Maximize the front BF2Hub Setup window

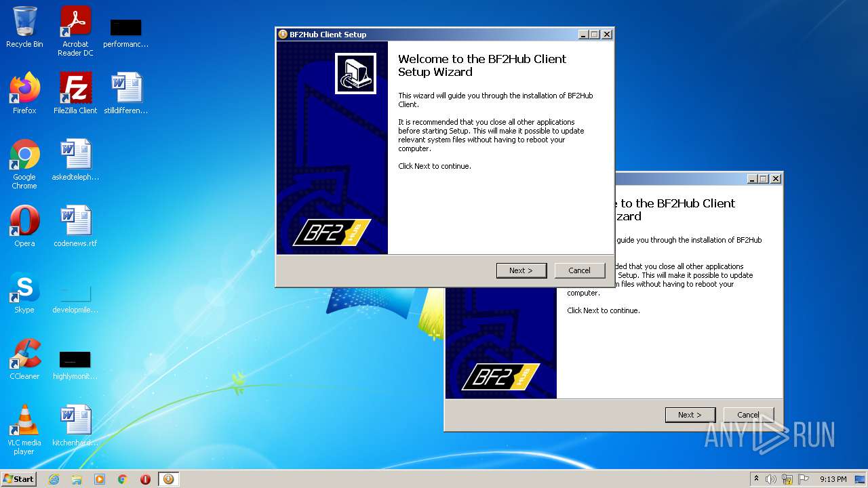click(595, 35)
